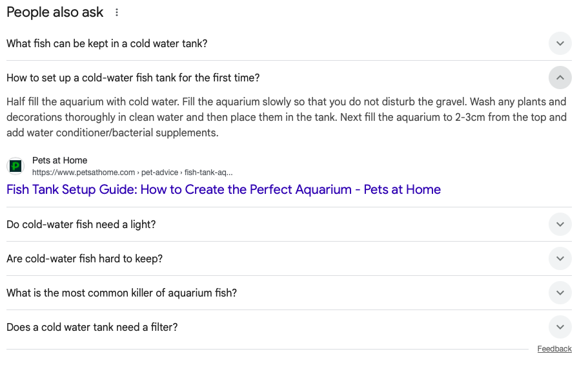Expand chevron for tank filter question
Viewport: 588px width, 367px height.
pos(560,327)
